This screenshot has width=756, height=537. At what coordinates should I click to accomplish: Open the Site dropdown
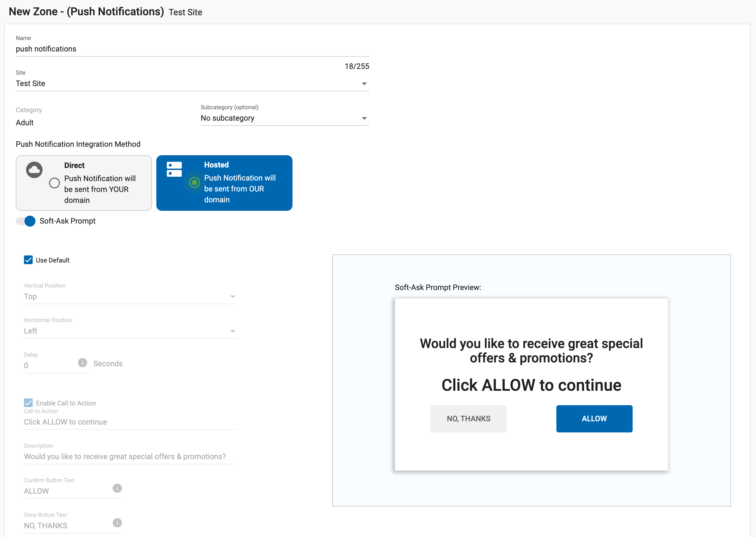[192, 84]
